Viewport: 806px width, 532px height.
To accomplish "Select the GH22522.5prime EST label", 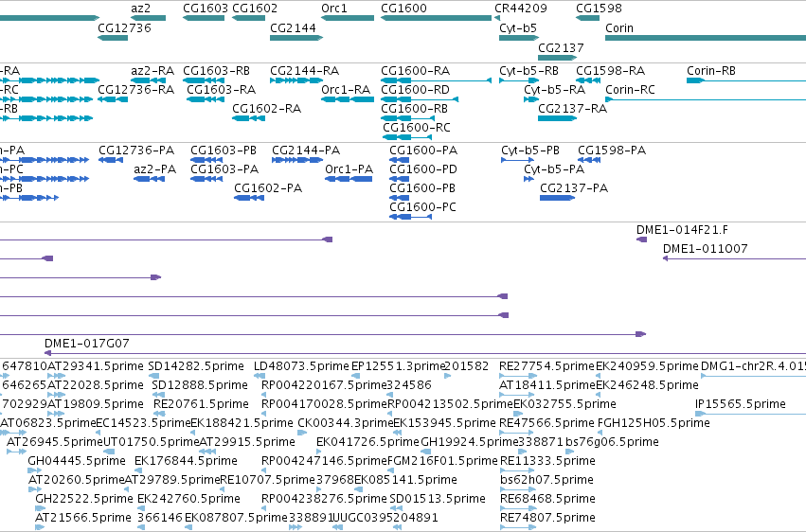I will click(x=84, y=499).
